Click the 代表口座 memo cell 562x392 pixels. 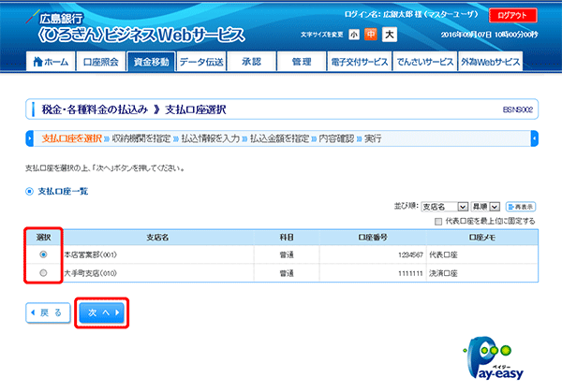click(443, 254)
